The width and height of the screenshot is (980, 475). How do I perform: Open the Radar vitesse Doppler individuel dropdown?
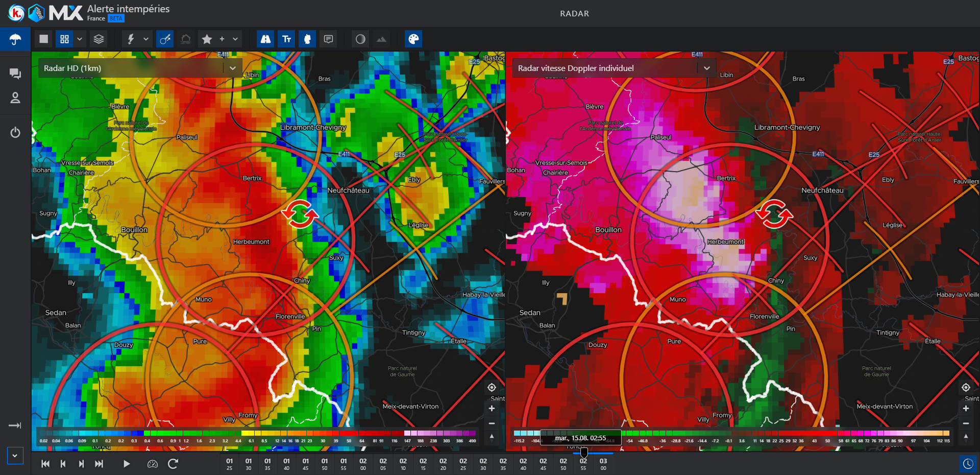(x=614, y=68)
